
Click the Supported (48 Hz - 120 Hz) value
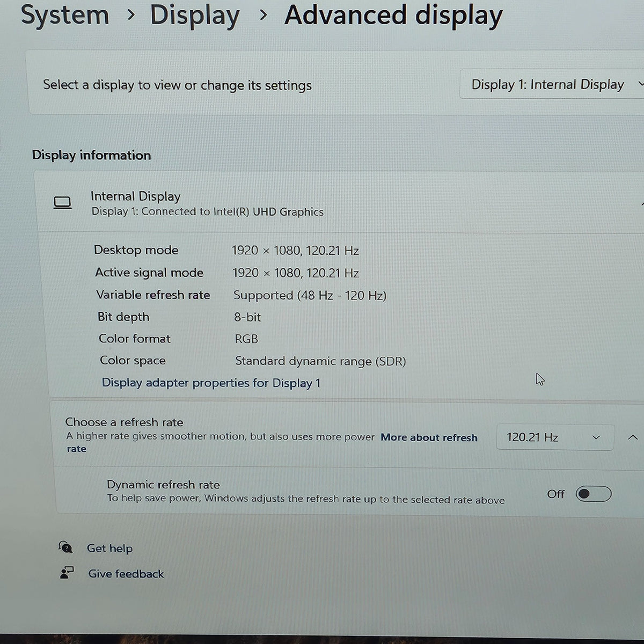310,295
